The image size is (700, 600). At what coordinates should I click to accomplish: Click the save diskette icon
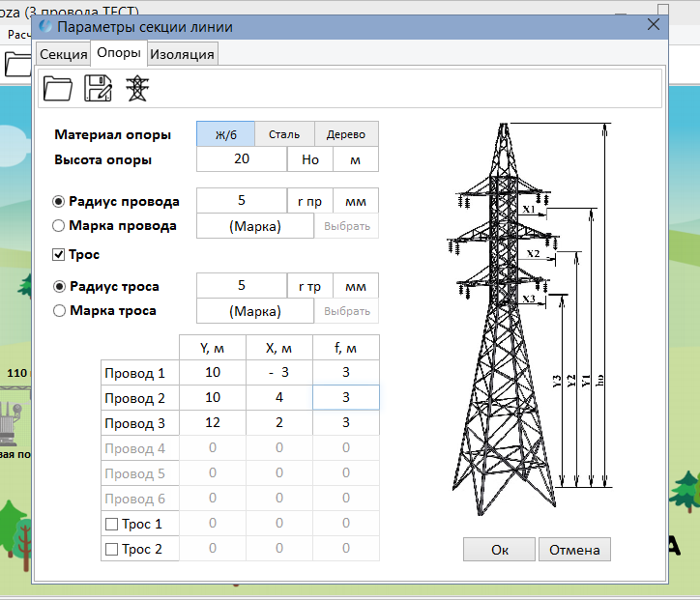pos(99,89)
